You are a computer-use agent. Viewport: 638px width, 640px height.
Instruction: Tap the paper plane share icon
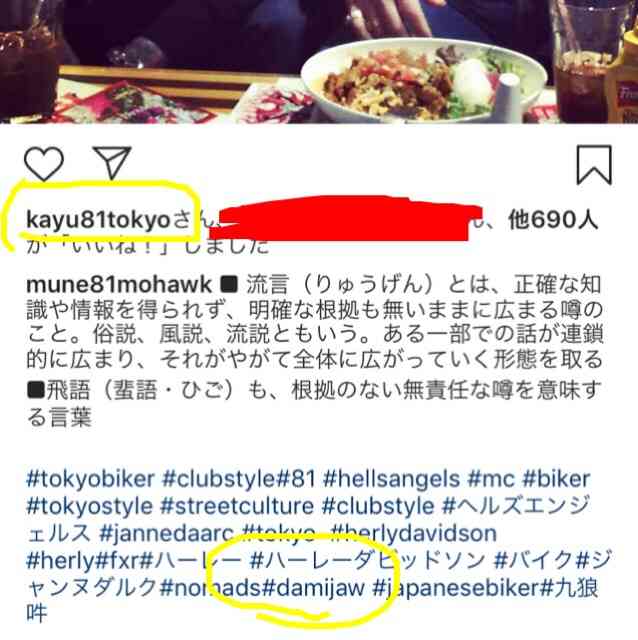tap(112, 162)
